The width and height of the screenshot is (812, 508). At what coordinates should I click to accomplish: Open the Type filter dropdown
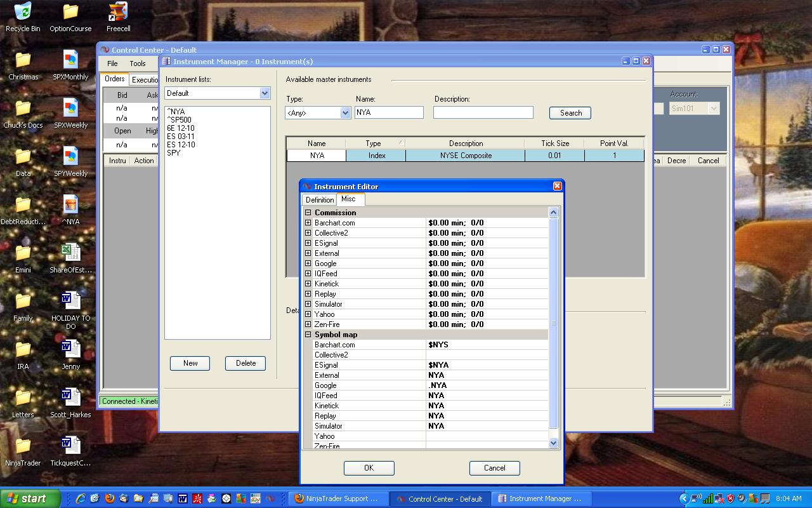click(345, 113)
